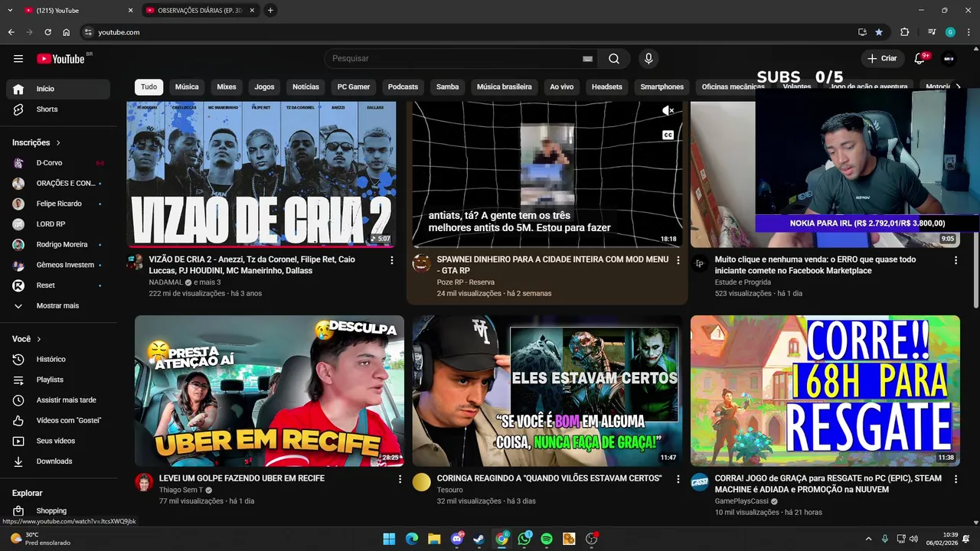
Task: Select the Música filter chip
Action: [187, 86]
